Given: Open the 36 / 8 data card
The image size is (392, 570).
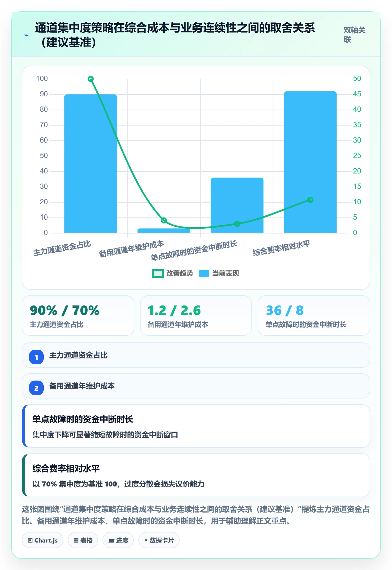Looking at the screenshot, I should point(314,316).
